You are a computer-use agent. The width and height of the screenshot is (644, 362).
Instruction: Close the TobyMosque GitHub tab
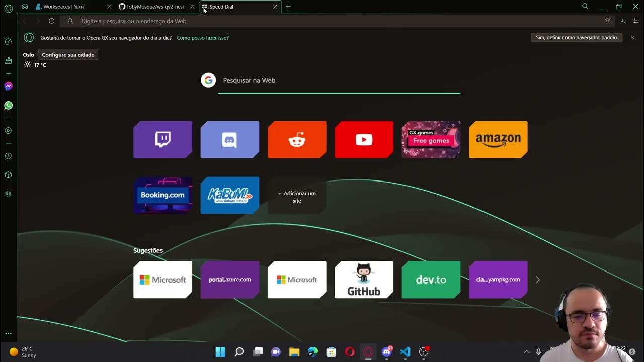192,7
